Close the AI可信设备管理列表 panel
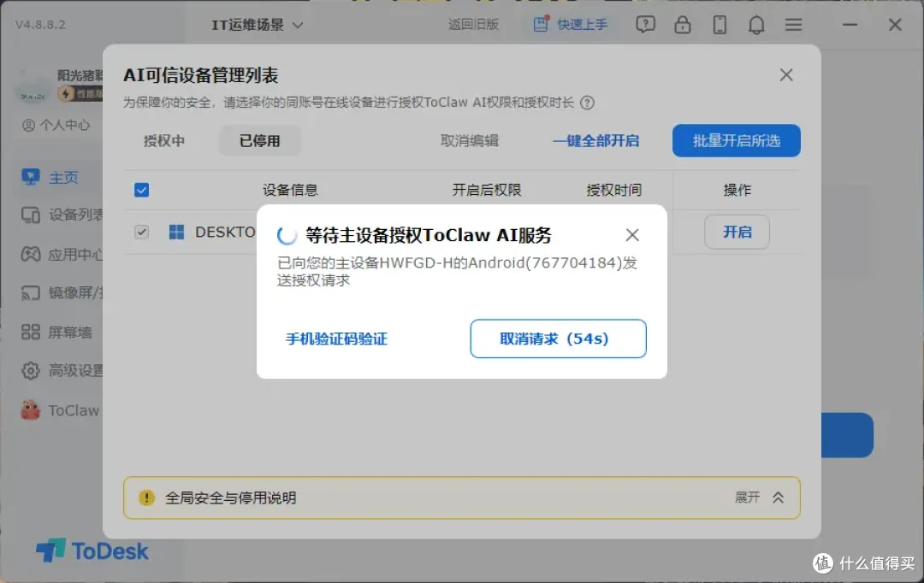This screenshot has height=583, width=924. [x=786, y=74]
